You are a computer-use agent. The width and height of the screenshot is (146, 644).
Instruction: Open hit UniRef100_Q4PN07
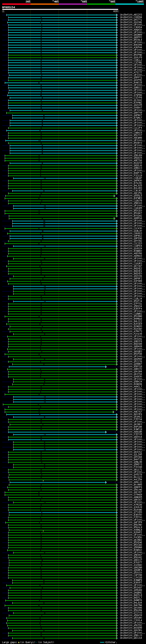131,115
